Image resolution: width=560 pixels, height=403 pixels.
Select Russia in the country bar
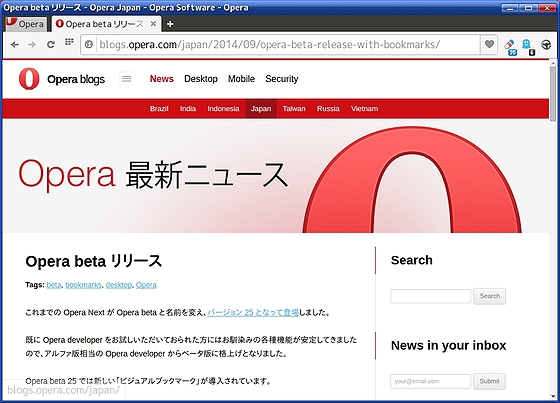pyautogui.click(x=328, y=109)
